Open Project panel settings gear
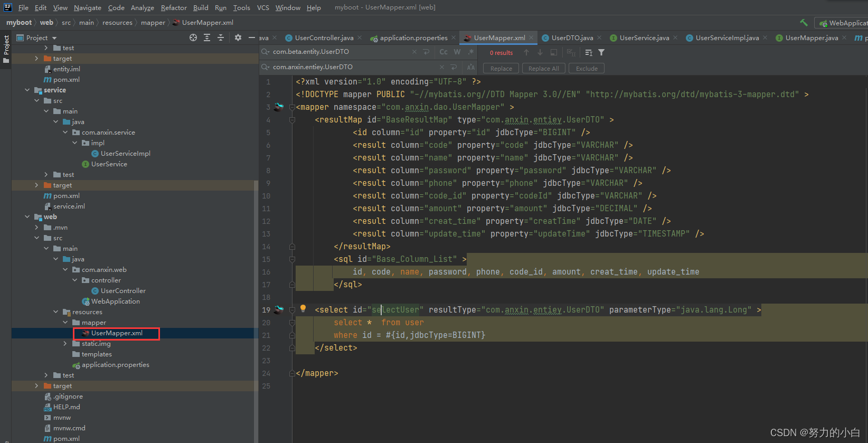868x443 pixels. coord(238,37)
